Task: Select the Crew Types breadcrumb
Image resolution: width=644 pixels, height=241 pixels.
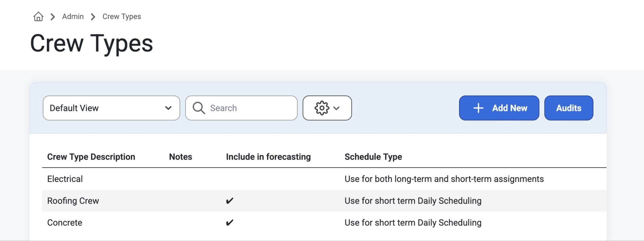Action: point(122,16)
